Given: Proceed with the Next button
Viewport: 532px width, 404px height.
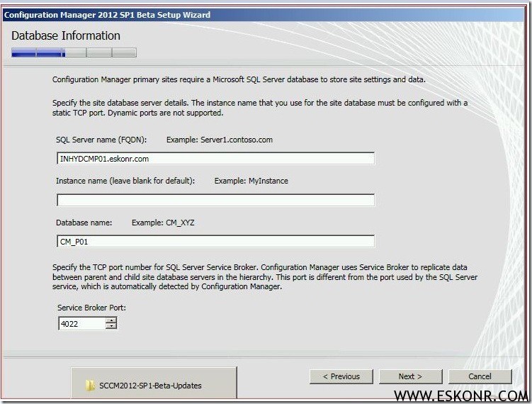Looking at the screenshot, I should [411, 376].
